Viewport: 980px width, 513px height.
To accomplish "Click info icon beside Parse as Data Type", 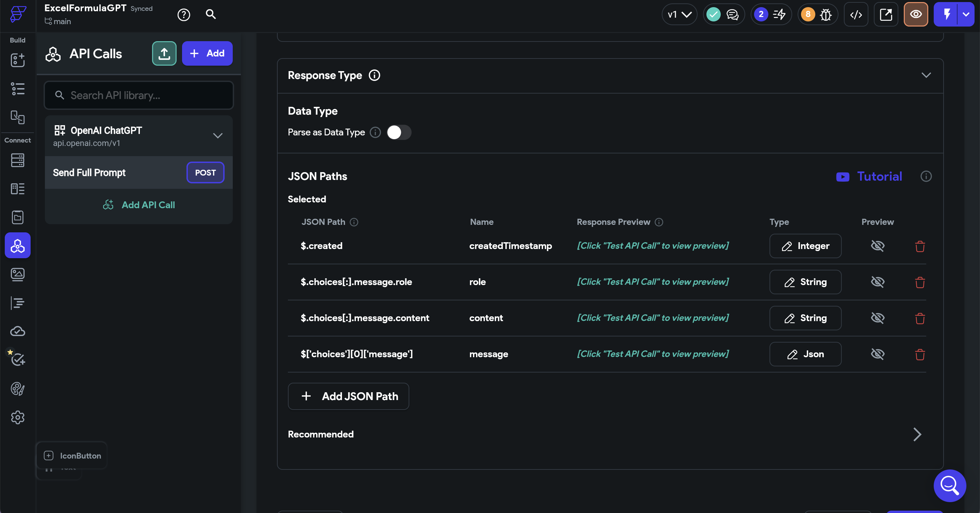I will click(x=375, y=132).
